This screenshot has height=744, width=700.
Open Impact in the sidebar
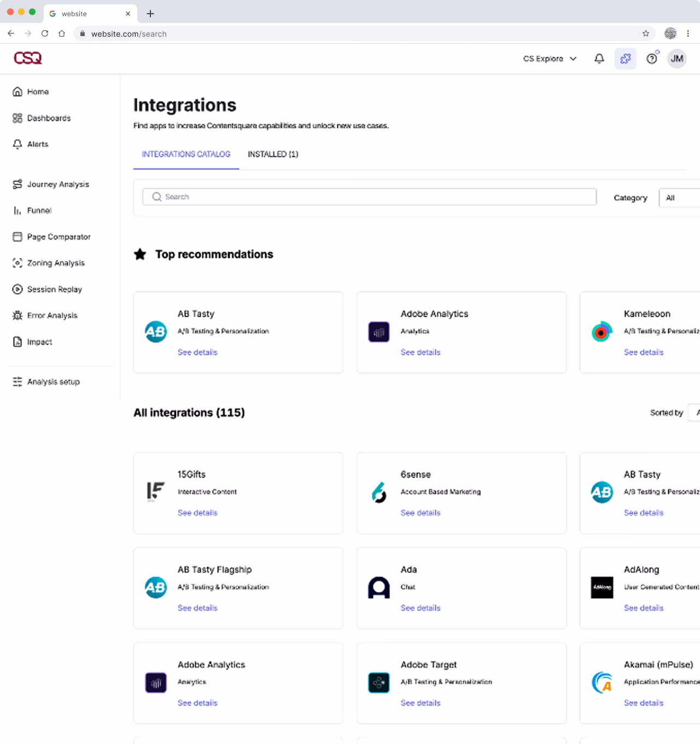coord(32,342)
